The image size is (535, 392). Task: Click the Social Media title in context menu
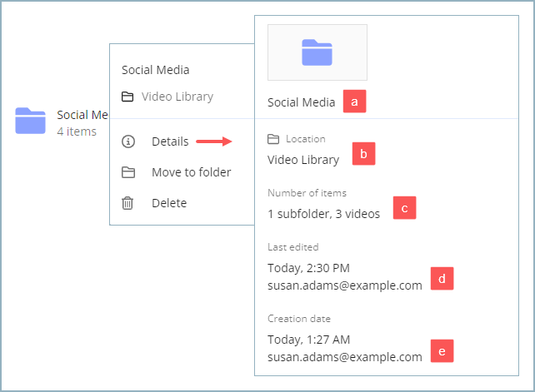pyautogui.click(x=156, y=70)
